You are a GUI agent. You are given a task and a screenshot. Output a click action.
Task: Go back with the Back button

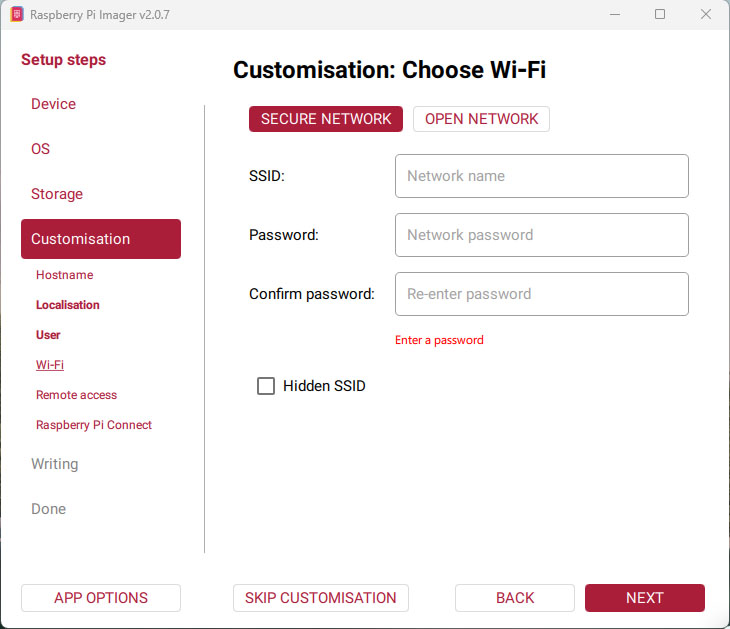(x=514, y=598)
